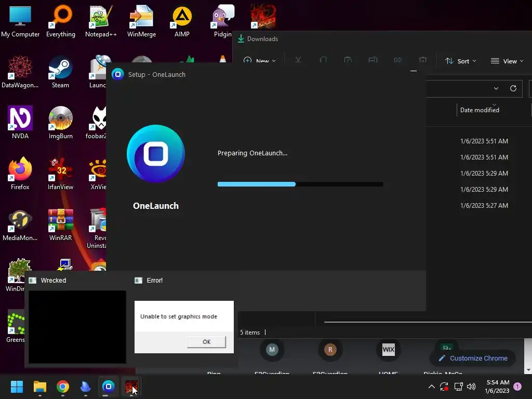Select the Wrecked window thumbnail preview
This screenshot has width=532, height=399.
pos(77,327)
